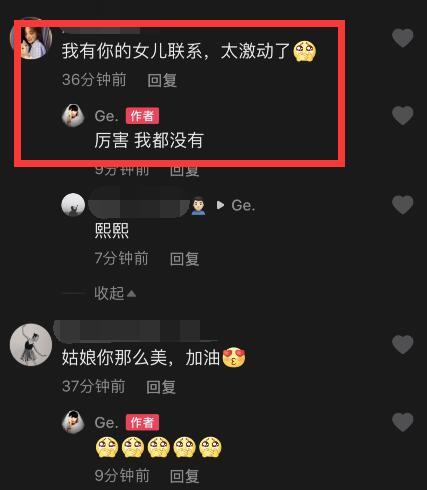The width and height of the screenshot is (427, 490).
Task: Like the comment about 女儿联系
Action: [x=403, y=38]
